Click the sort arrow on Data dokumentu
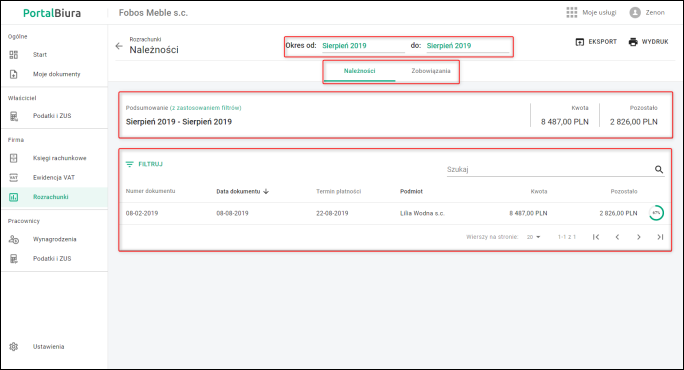This screenshot has width=684, height=370. tap(266, 192)
